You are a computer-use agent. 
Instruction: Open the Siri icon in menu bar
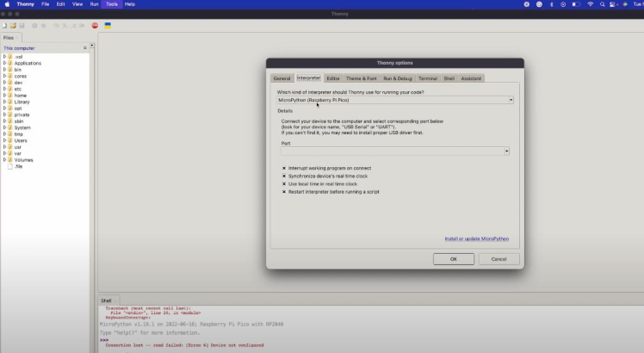pos(625,4)
